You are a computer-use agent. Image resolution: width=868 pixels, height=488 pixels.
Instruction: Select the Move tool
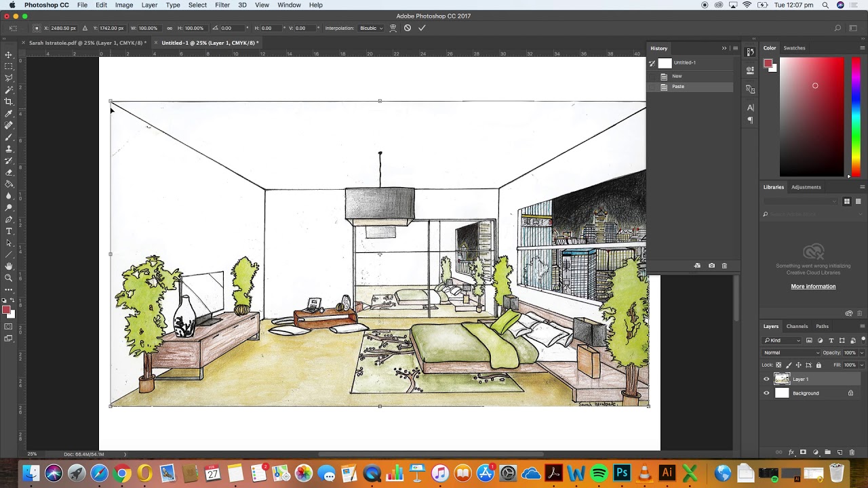(9, 55)
